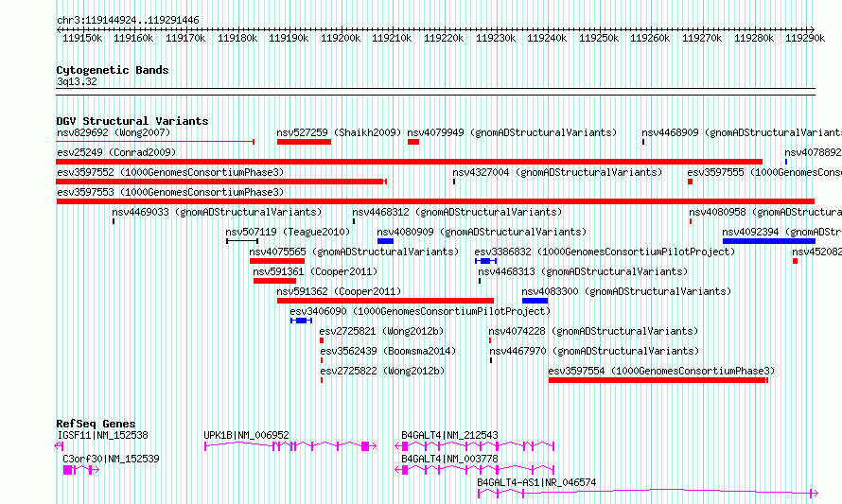Click the UPK1B gene exon model
Screen dimensions: 842x504
(290, 446)
